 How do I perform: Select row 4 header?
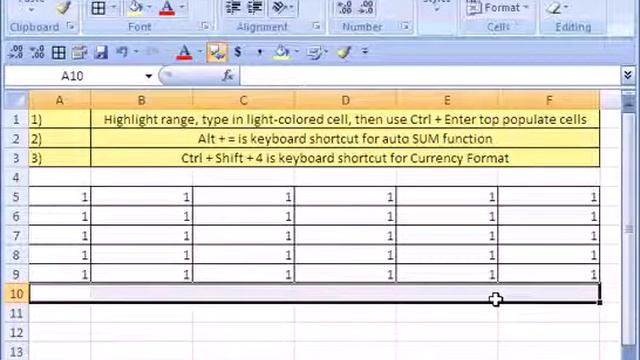pos(16,178)
